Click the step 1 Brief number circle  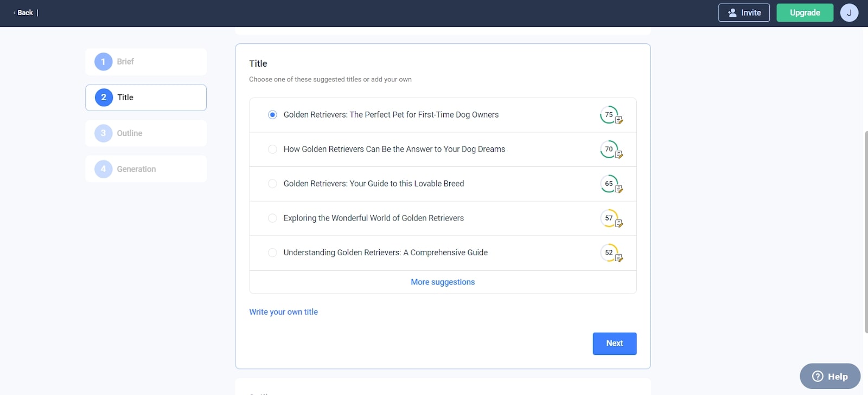[103, 62]
